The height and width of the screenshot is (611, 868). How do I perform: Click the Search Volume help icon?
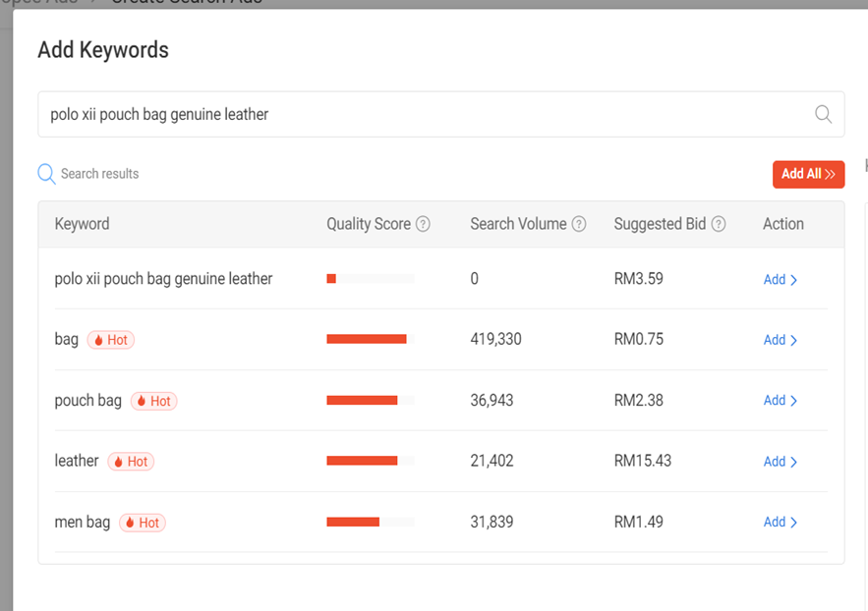pyautogui.click(x=579, y=224)
